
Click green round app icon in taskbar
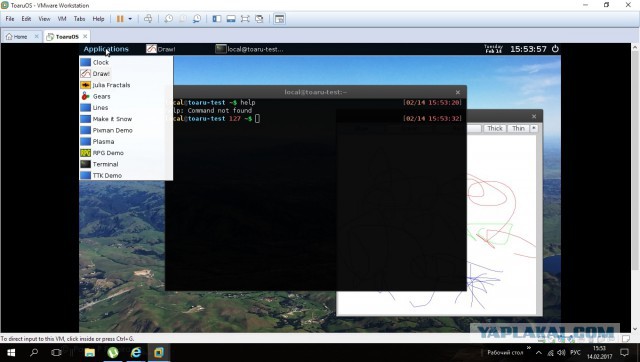coord(113,352)
